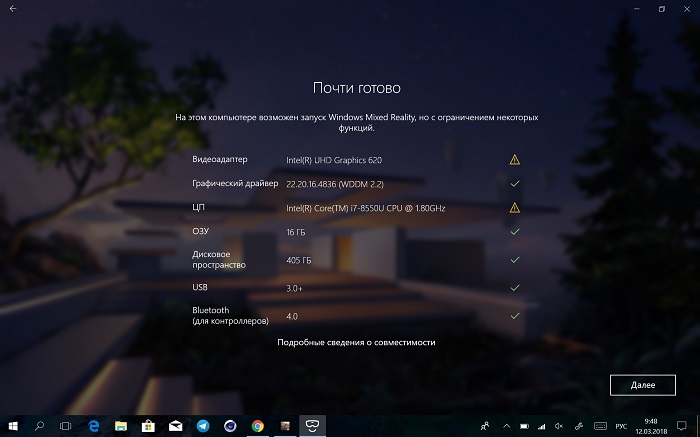Expand hidden system tray icons chevron

(507, 426)
